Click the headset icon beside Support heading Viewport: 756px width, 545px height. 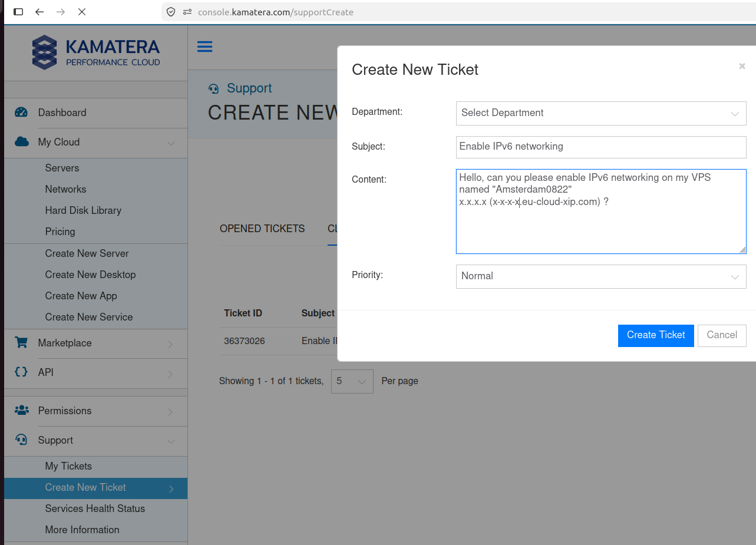point(213,88)
